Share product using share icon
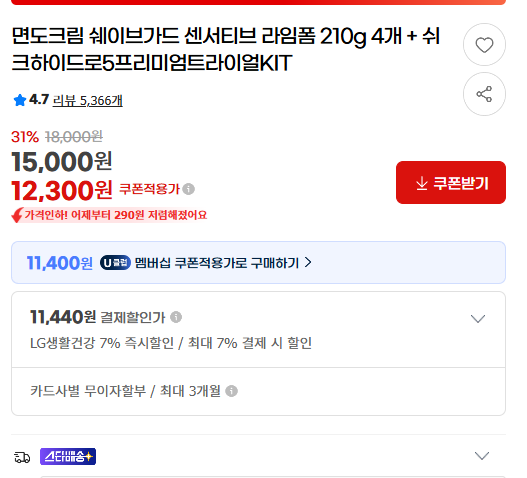This screenshot has height=478, width=527. coord(484,94)
